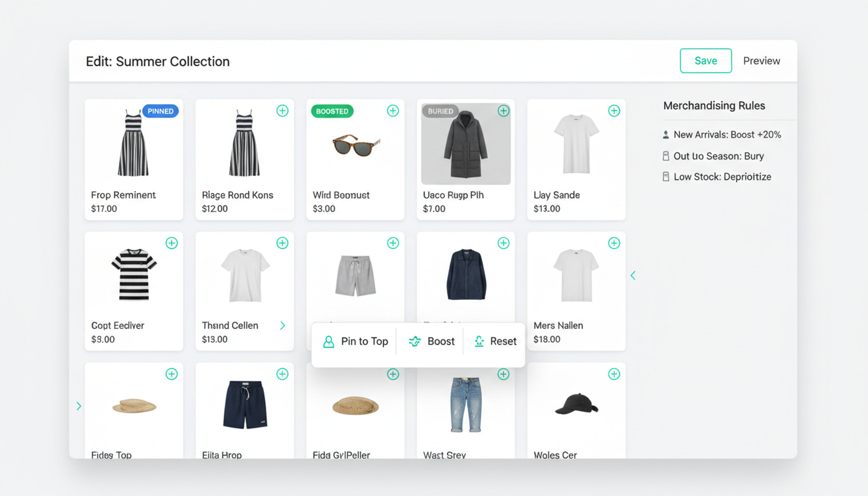The width and height of the screenshot is (868, 496).
Task: Click the Wast Srey jeans image
Action: pos(466,405)
